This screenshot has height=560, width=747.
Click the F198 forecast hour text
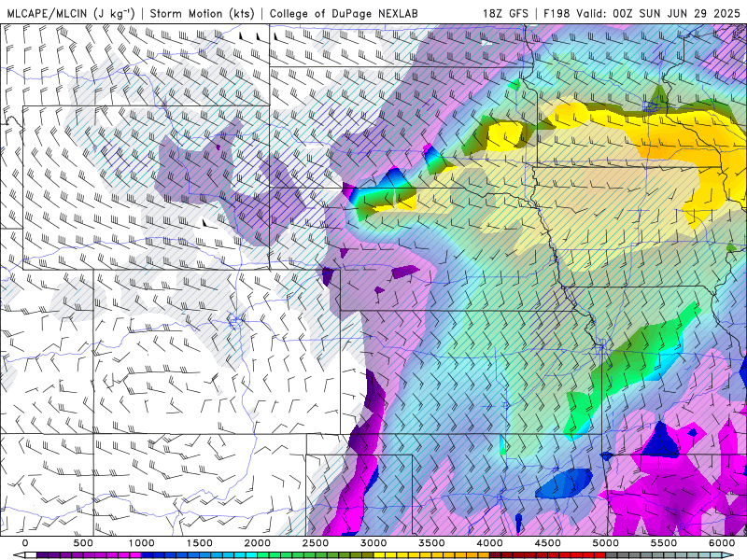click(557, 13)
